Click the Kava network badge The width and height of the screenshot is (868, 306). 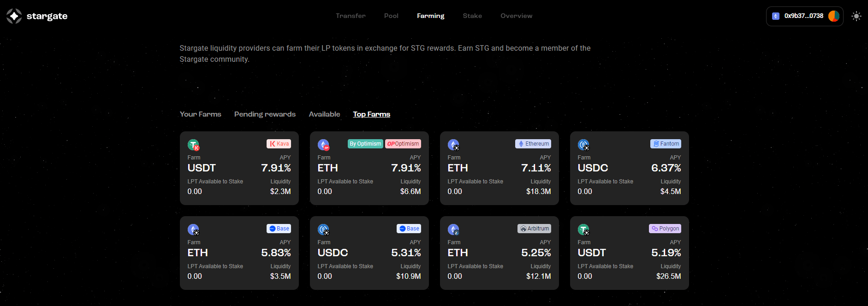[x=279, y=144]
